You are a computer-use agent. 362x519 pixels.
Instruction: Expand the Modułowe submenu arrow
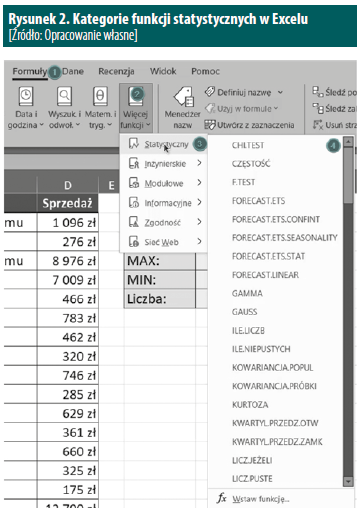(199, 183)
